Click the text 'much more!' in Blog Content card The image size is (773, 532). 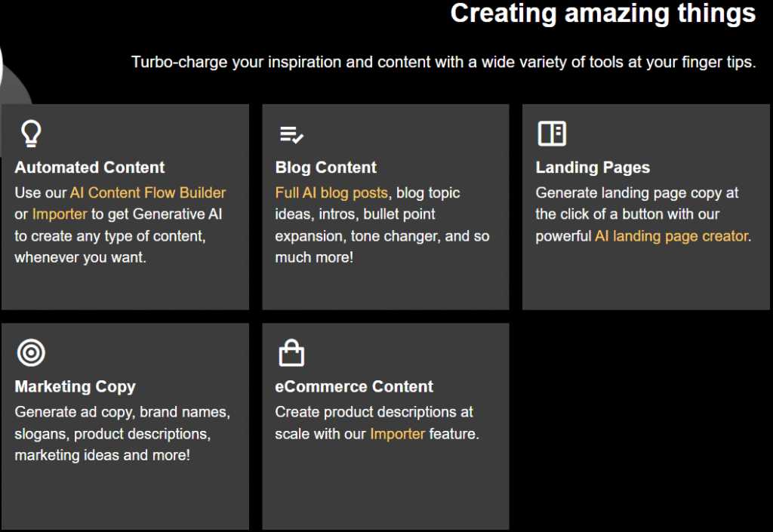point(314,257)
